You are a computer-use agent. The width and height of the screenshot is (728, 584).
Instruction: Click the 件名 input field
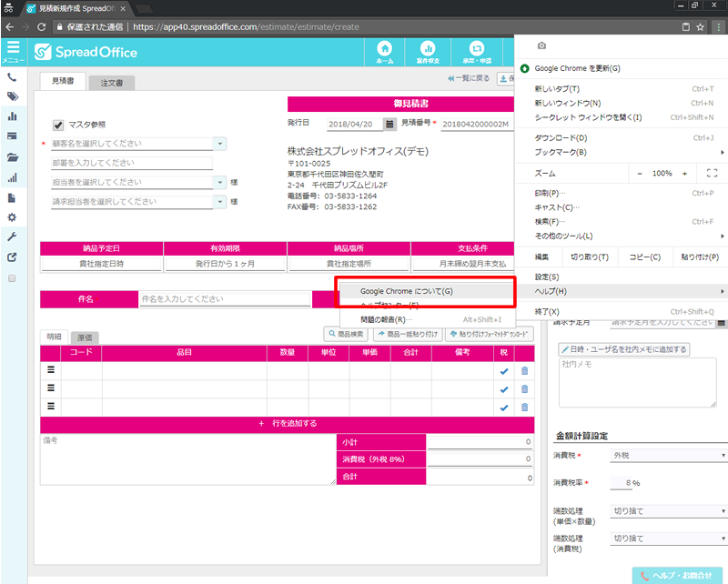(x=225, y=299)
